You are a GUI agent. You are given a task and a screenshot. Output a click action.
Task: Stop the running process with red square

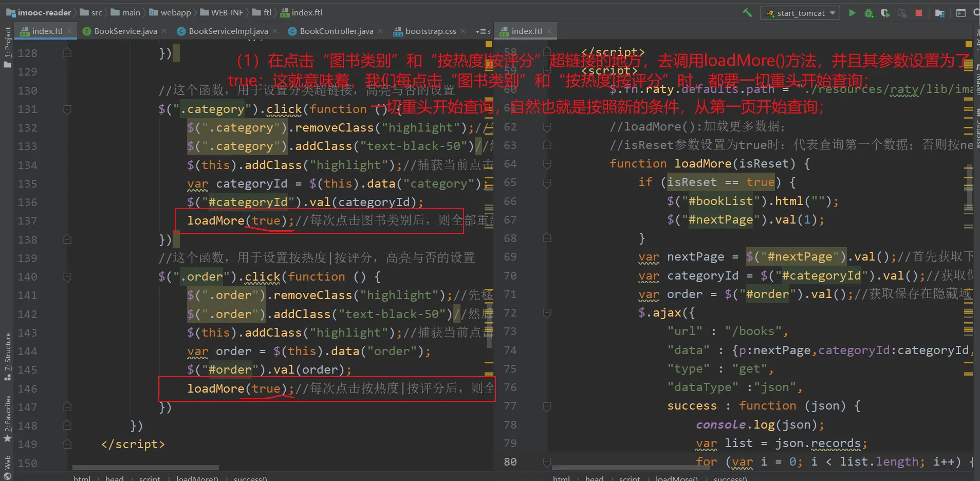tap(919, 13)
